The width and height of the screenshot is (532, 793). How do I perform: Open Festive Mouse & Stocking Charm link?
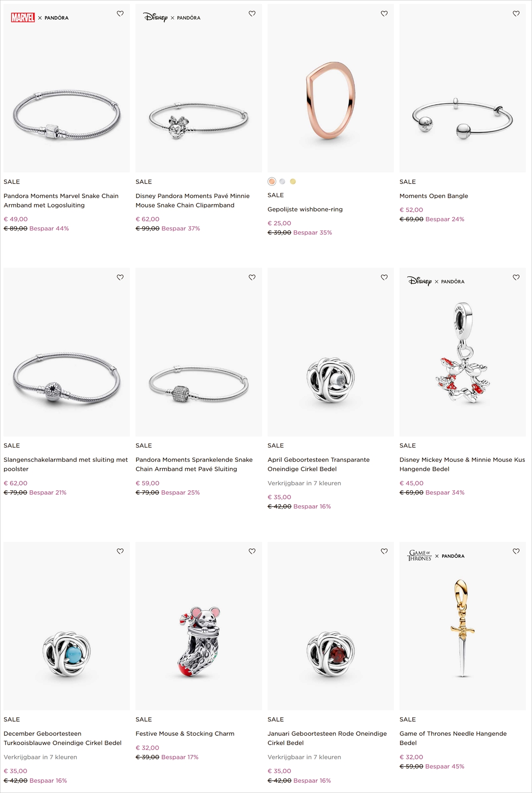(185, 734)
